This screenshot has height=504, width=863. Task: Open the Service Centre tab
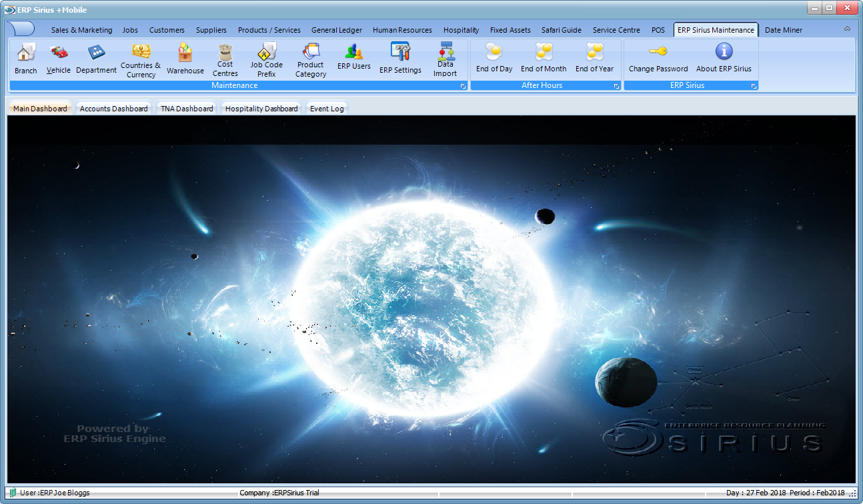pyautogui.click(x=616, y=30)
